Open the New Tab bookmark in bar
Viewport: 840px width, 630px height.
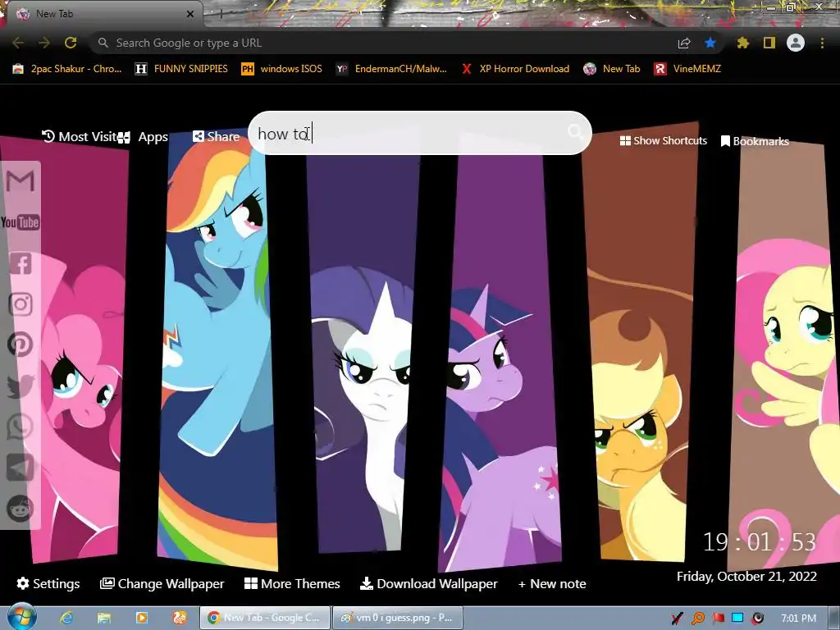(612, 69)
